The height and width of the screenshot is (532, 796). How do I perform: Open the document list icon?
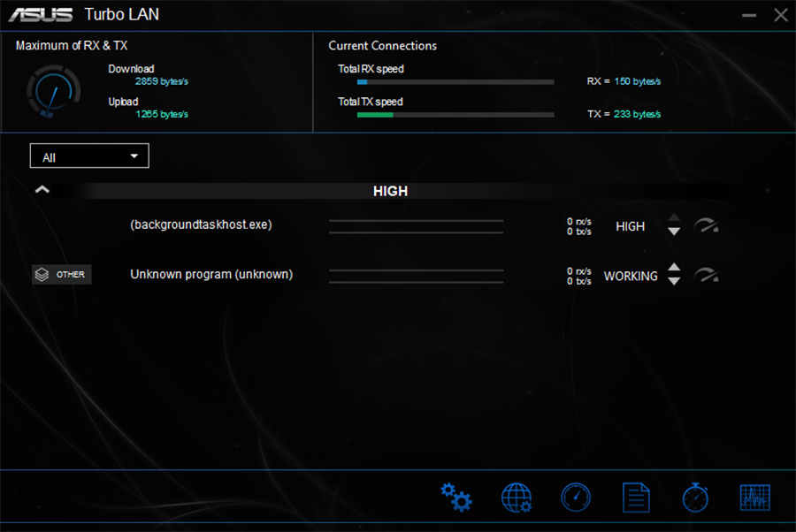click(636, 498)
